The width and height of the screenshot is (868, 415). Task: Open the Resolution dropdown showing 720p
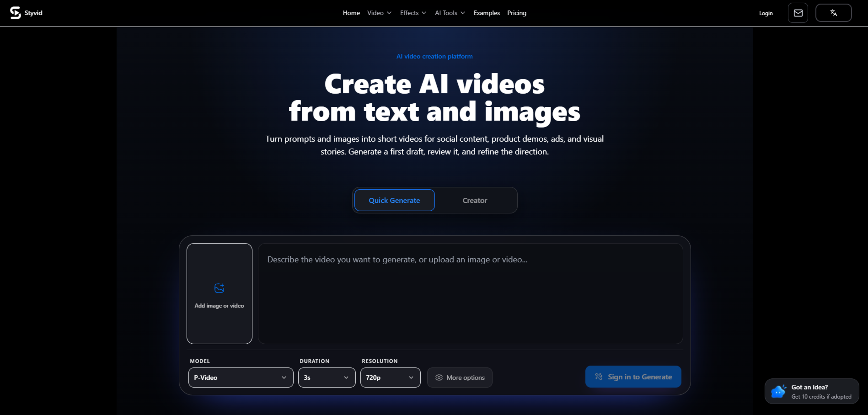(x=390, y=377)
